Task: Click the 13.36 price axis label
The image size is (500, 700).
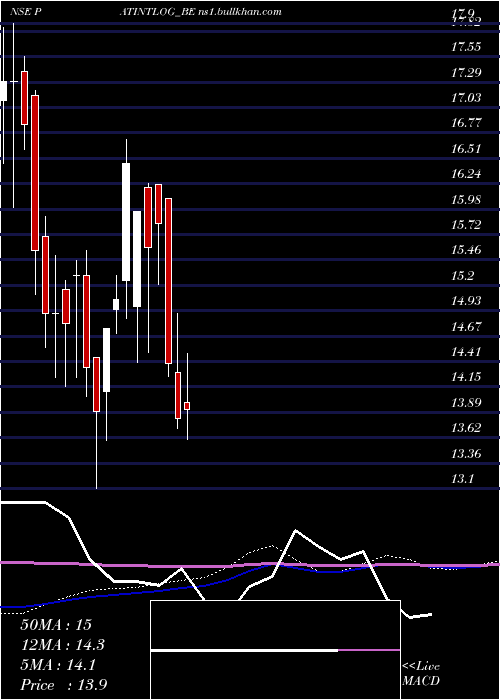Action: coord(466,454)
